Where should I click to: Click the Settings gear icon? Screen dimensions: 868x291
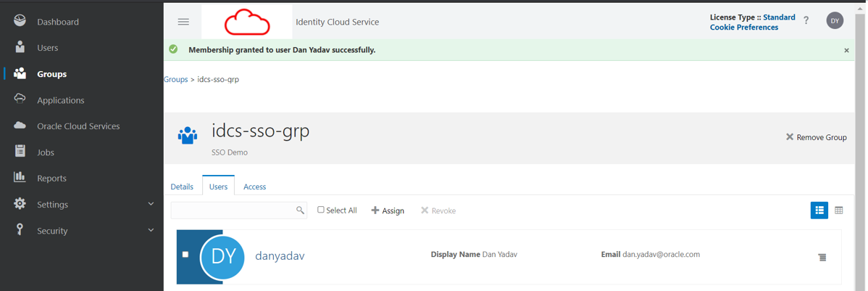20,203
